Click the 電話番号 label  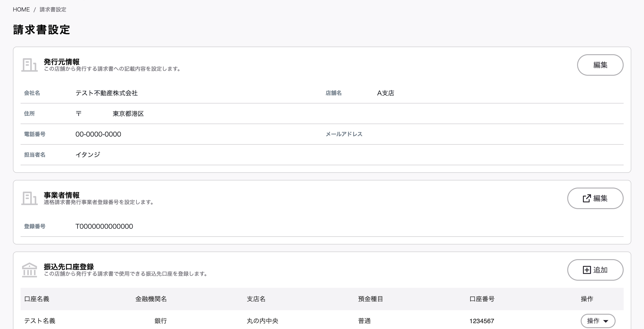(x=34, y=134)
